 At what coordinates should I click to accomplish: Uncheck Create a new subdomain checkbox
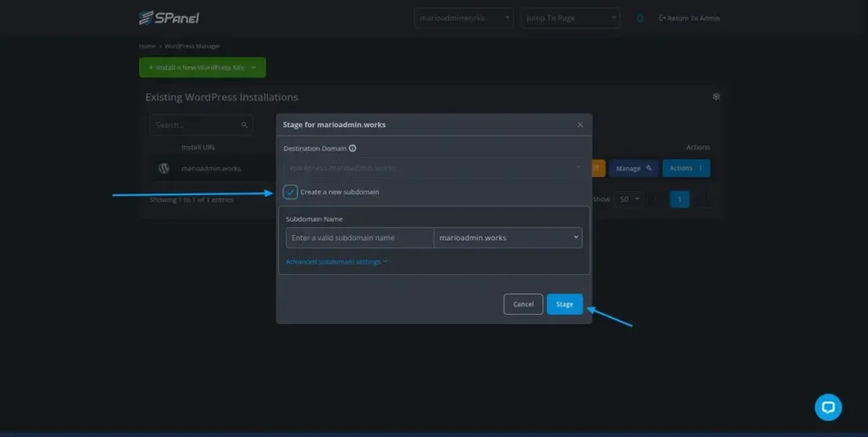291,192
